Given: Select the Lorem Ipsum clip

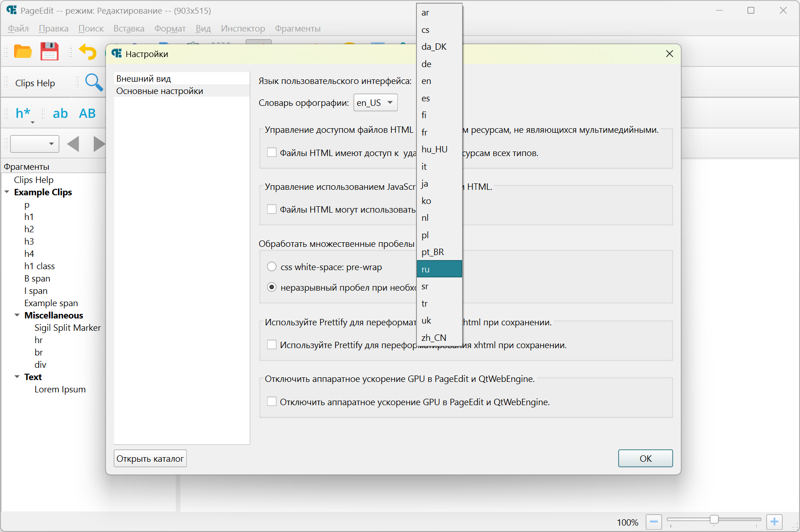Looking at the screenshot, I should (x=60, y=389).
